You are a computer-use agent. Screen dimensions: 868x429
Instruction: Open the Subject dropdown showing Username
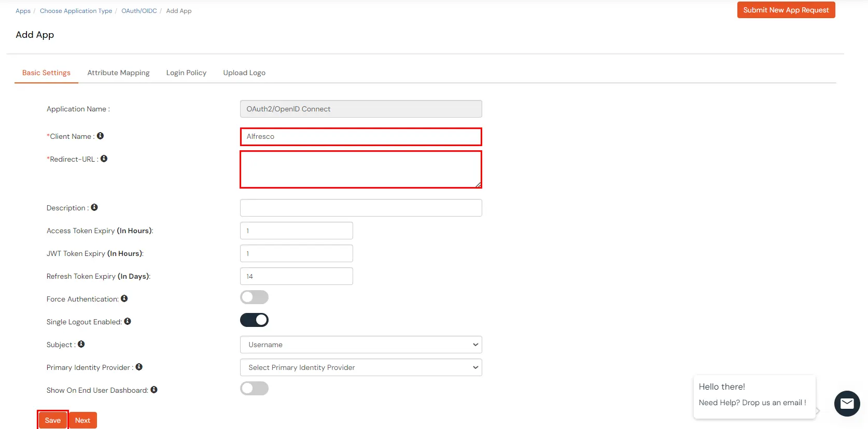(x=361, y=345)
